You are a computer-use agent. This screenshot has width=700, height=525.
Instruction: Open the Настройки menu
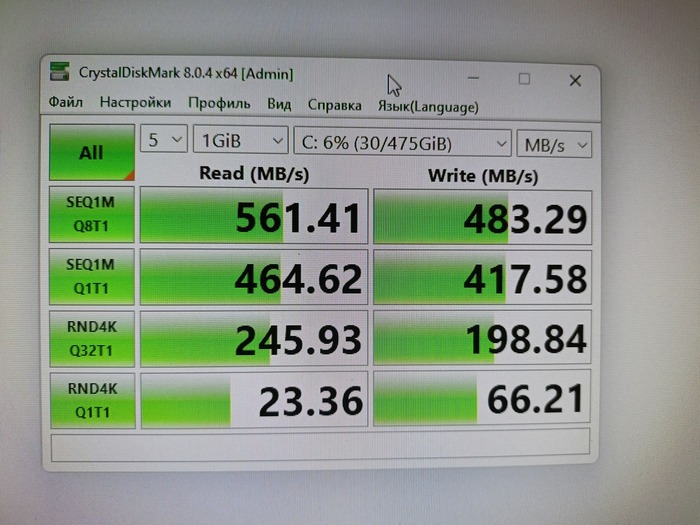coord(135,103)
